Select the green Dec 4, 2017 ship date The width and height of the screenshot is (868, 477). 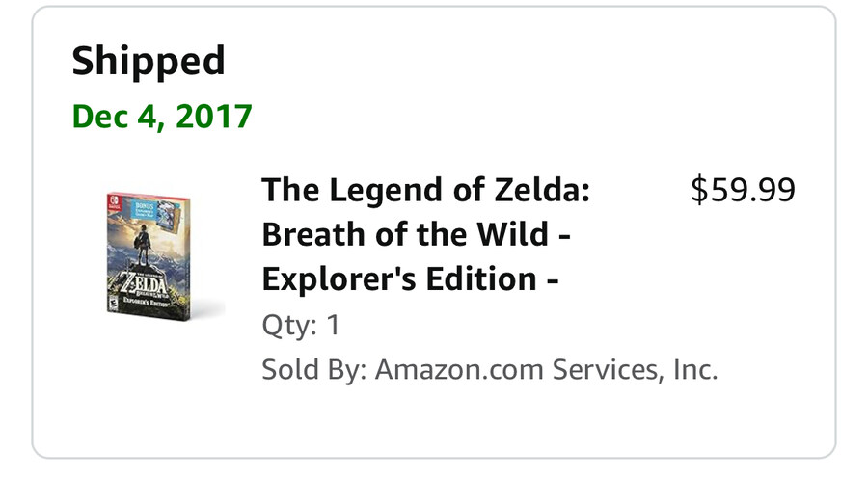[x=162, y=117]
